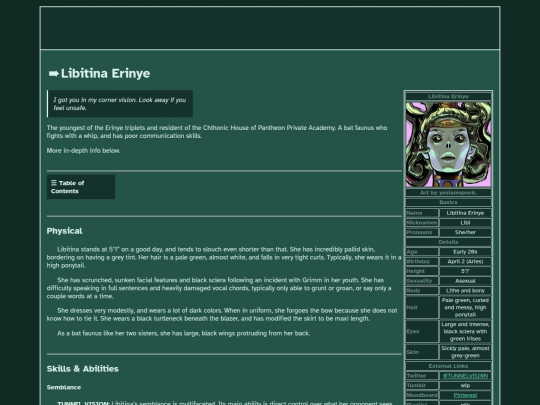Click the 'Skills & Abilities' section heading
The height and width of the screenshot is (405, 540).
(x=83, y=369)
